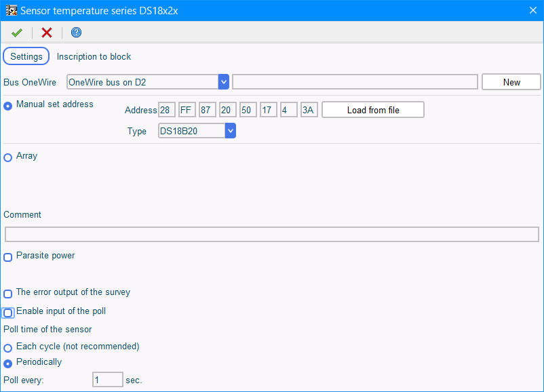Expand the Bus OneWire dropdown arrow
The width and height of the screenshot is (544, 392).
[x=224, y=82]
